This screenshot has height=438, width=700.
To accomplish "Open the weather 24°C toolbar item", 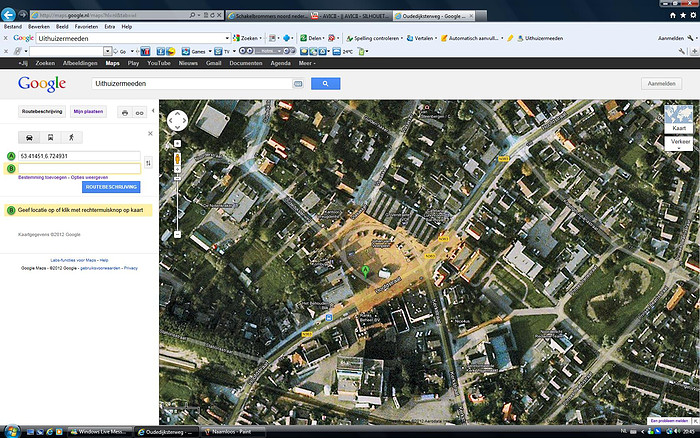I will [342, 51].
